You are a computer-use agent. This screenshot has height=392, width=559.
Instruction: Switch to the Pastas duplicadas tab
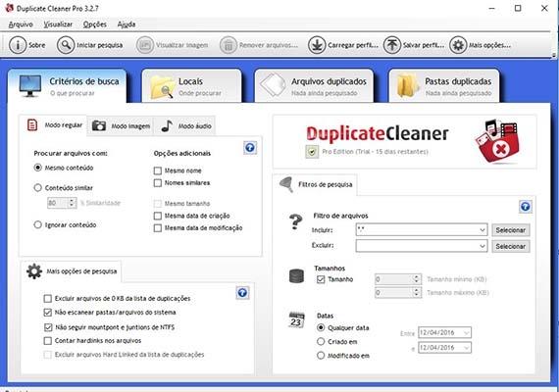(444, 86)
